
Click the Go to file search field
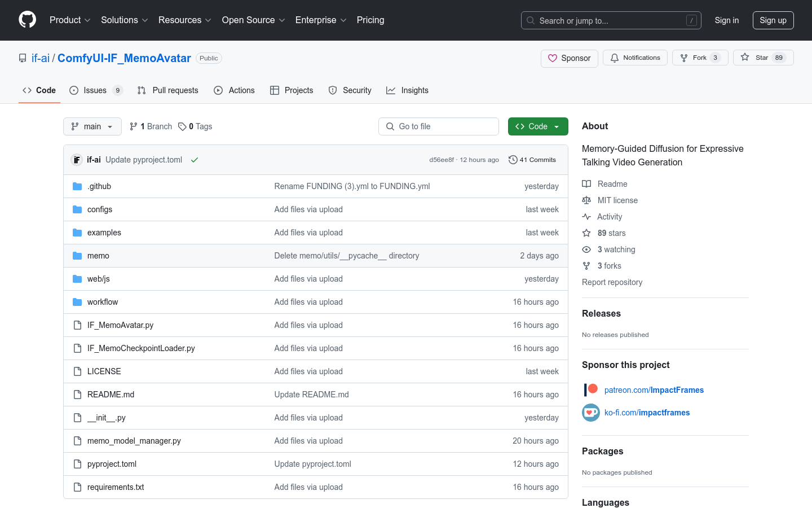coord(439,126)
